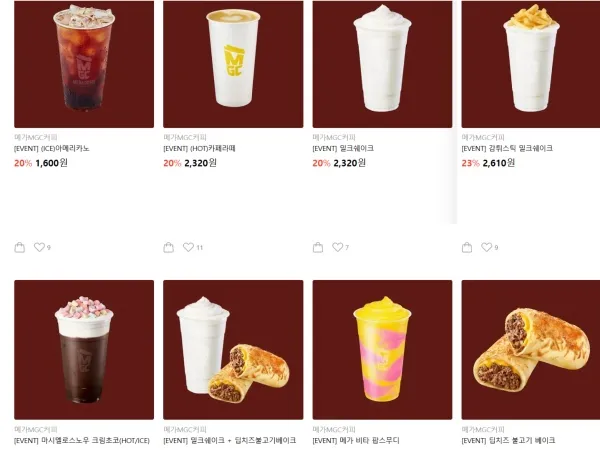Open Milkshake topped with fries image
This screenshot has width=600, height=450.
(x=531, y=64)
